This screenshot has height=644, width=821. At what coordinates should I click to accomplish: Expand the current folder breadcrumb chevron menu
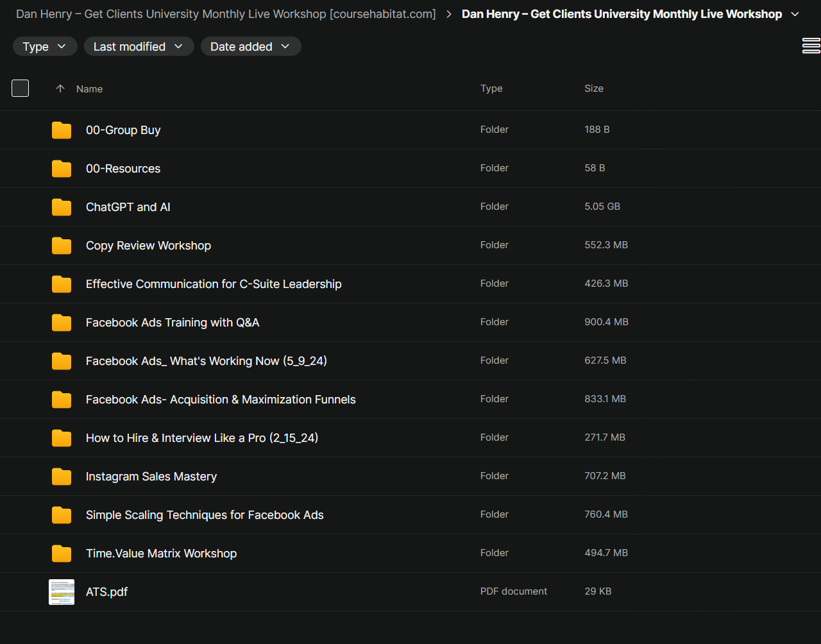(x=795, y=14)
